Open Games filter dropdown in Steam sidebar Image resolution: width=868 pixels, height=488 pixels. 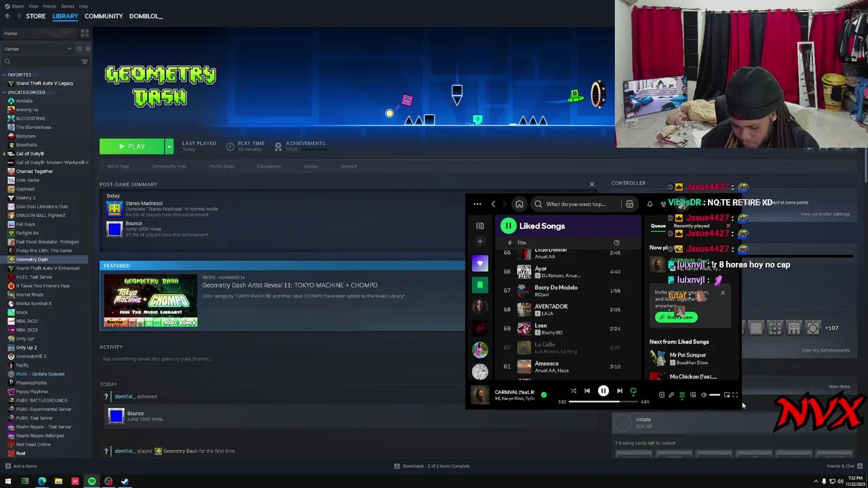pos(38,49)
